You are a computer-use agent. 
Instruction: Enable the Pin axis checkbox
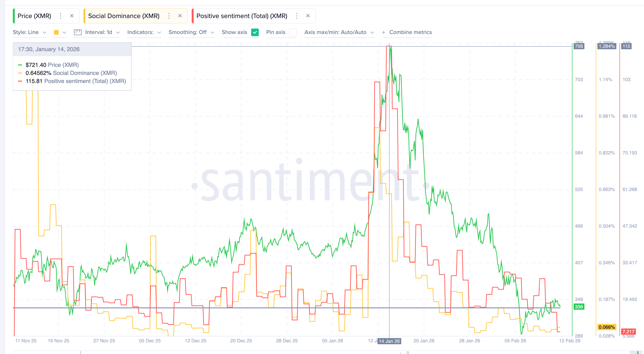coord(293,32)
